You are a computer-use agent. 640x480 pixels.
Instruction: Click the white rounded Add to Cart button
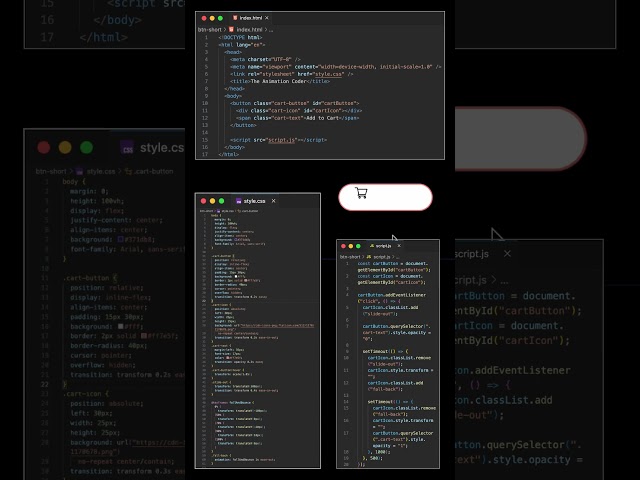coord(385,197)
